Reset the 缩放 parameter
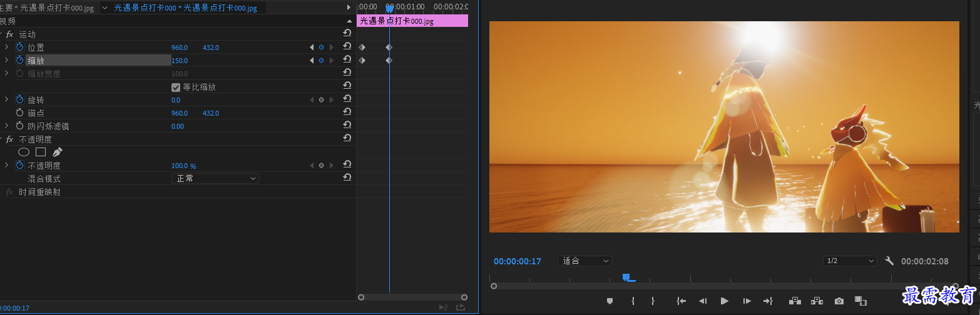The image size is (980, 315). [347, 59]
